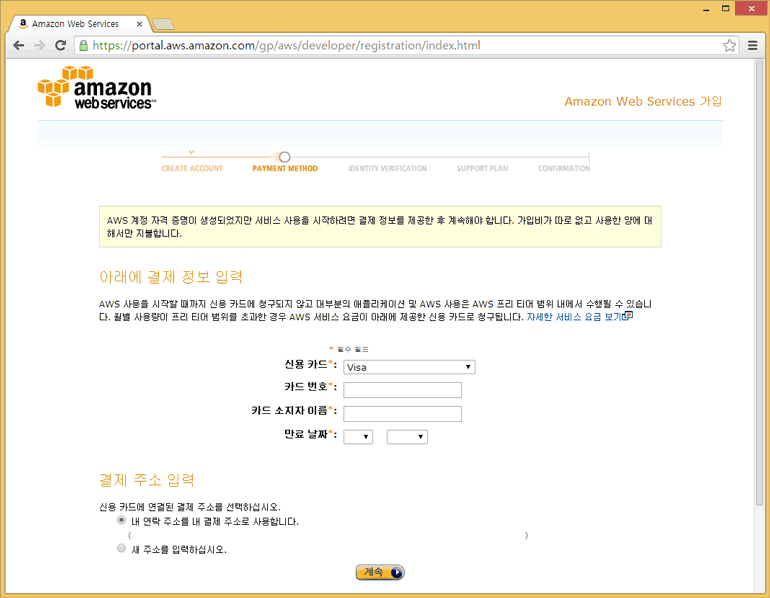Expand the expiration month dropdown

coord(358,436)
